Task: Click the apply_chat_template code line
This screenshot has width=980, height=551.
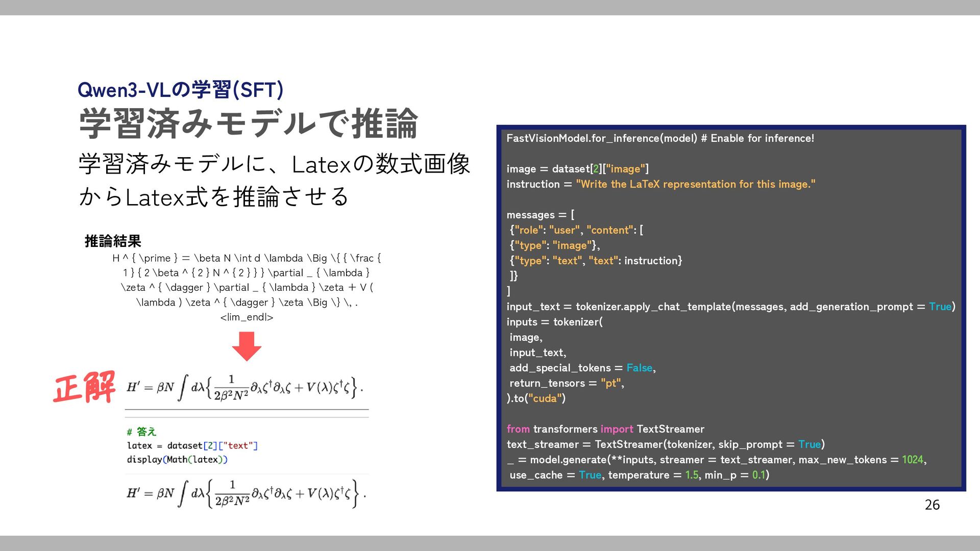Action: tap(730, 307)
